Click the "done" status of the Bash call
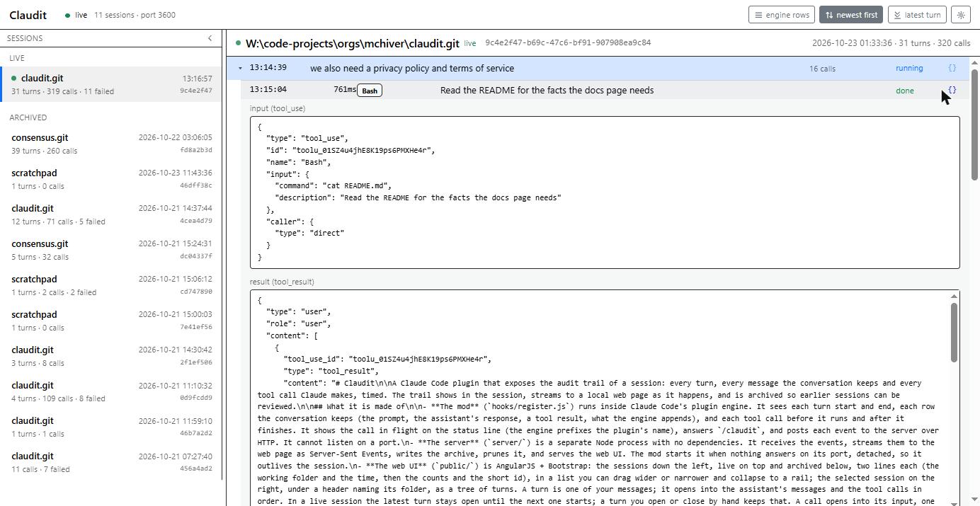Screen dimensions: 980x506 (905, 91)
